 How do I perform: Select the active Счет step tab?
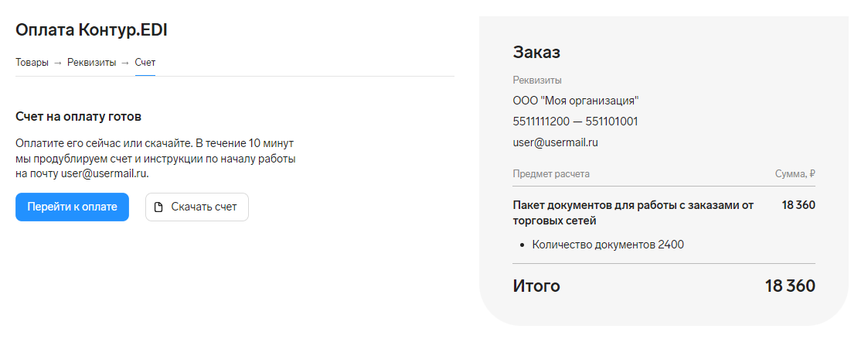[145, 63]
